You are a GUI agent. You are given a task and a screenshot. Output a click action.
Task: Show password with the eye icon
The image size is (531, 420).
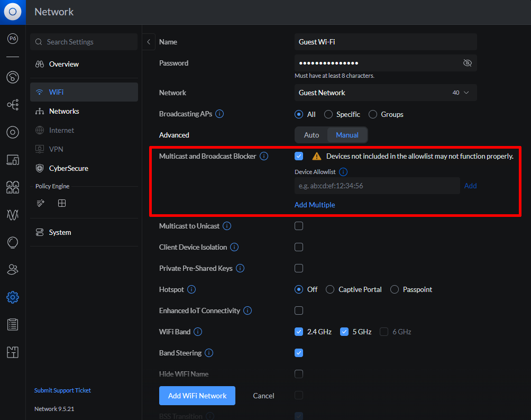(x=467, y=63)
